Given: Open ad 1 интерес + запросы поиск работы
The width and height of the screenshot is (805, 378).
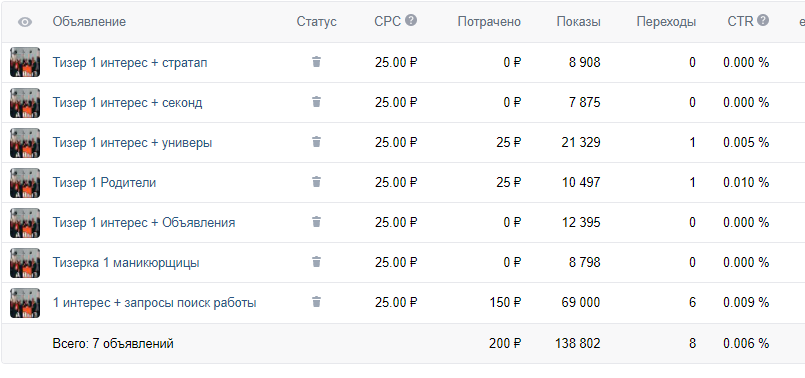Looking at the screenshot, I should [x=155, y=303].
